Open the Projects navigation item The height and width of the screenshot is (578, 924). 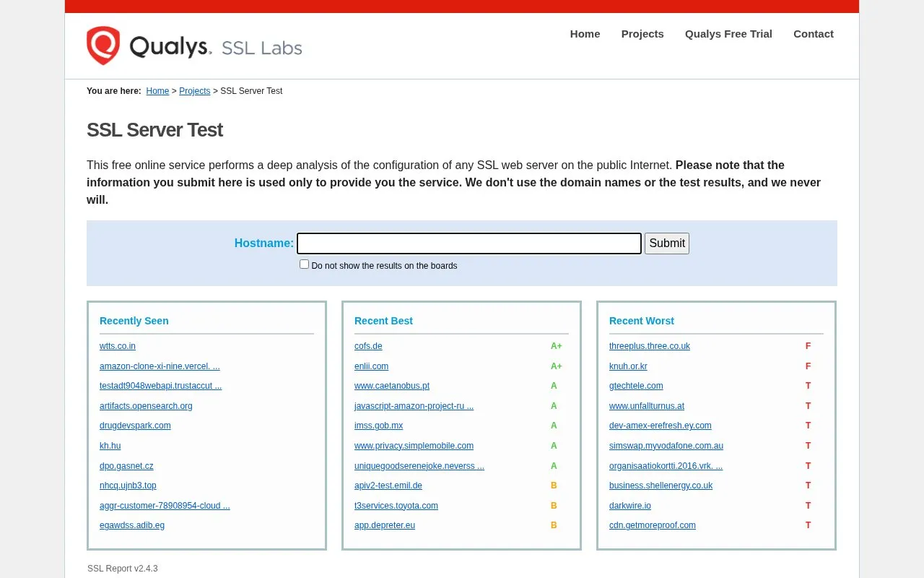point(642,34)
